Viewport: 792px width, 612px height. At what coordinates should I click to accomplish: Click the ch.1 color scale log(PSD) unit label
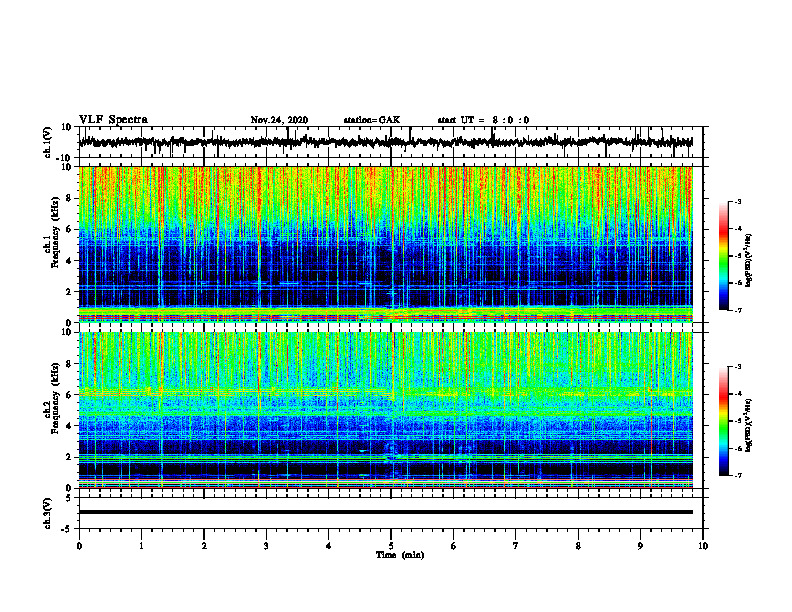point(749,260)
